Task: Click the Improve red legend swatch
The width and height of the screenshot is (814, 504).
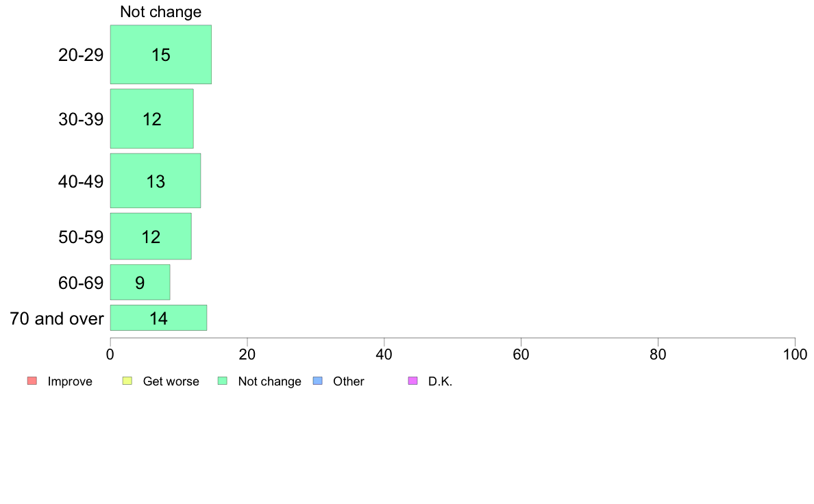Action: tap(32, 381)
